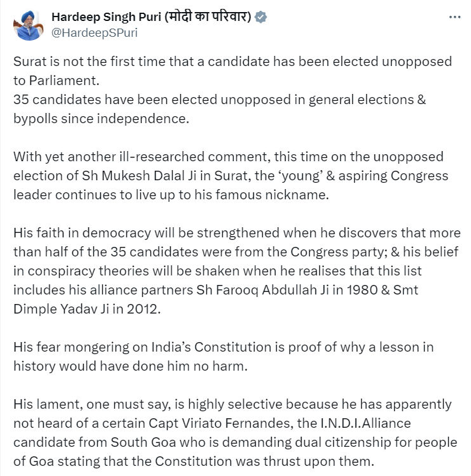Click the blue verified badge icon
The image size is (471, 476).
coord(260,17)
